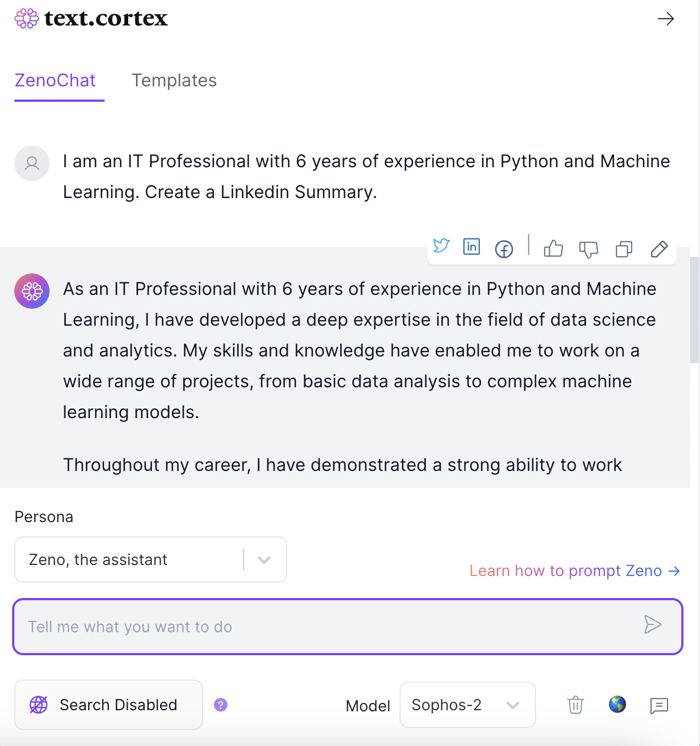Share the response on Facebook

[x=504, y=249]
